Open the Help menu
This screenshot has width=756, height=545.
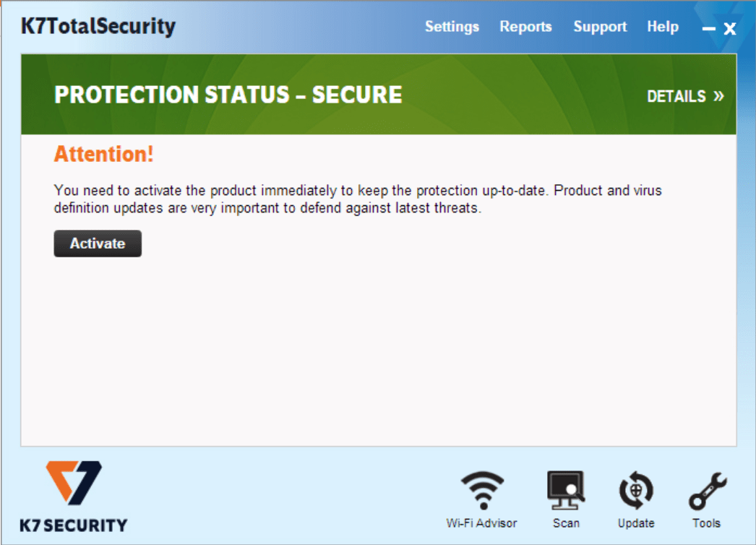tap(663, 27)
